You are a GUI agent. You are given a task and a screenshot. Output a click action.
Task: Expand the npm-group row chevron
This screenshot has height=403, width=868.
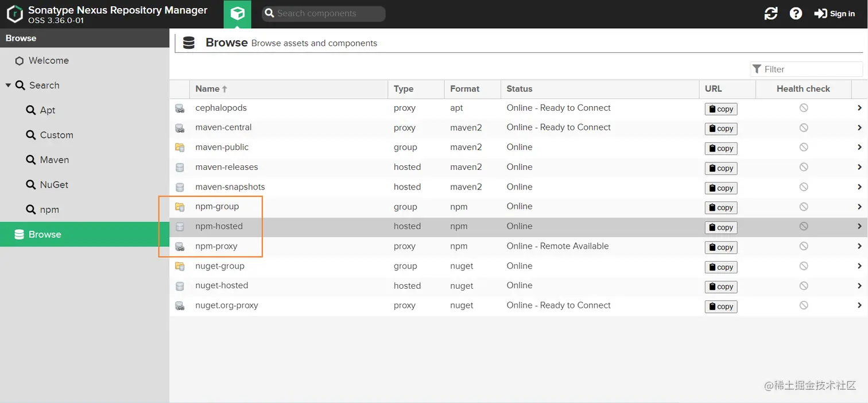point(859,207)
